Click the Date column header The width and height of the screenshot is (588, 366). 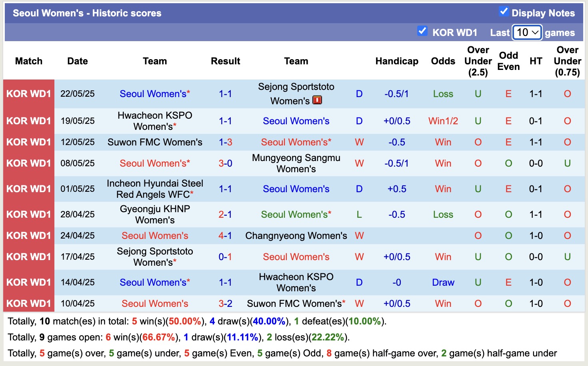click(77, 61)
